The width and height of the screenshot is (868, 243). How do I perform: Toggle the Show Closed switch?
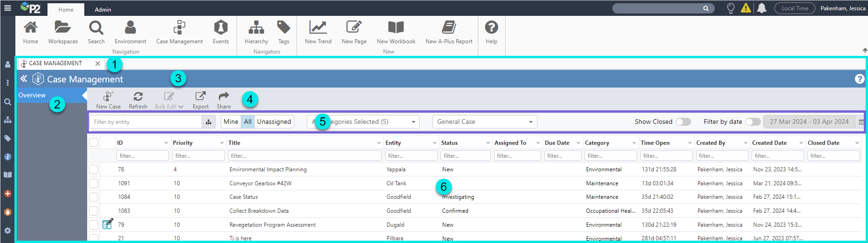tap(683, 122)
